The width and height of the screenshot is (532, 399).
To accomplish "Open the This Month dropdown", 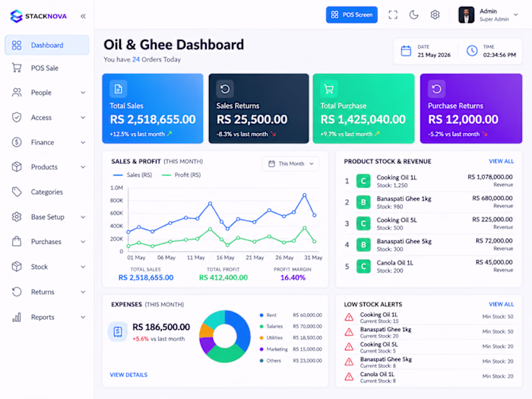I will pos(290,164).
